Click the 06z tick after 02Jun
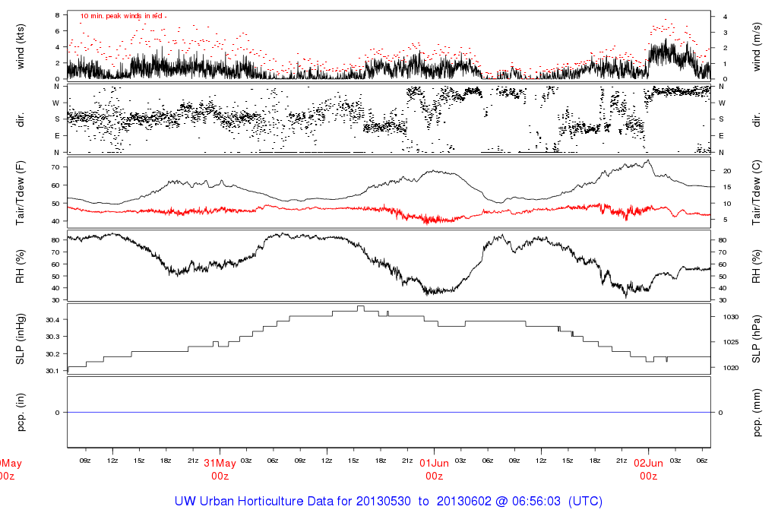This screenshot has width=778, height=532. (702, 461)
